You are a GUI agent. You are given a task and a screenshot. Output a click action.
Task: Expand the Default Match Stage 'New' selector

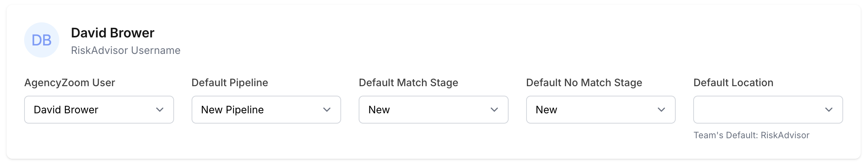click(x=424, y=110)
